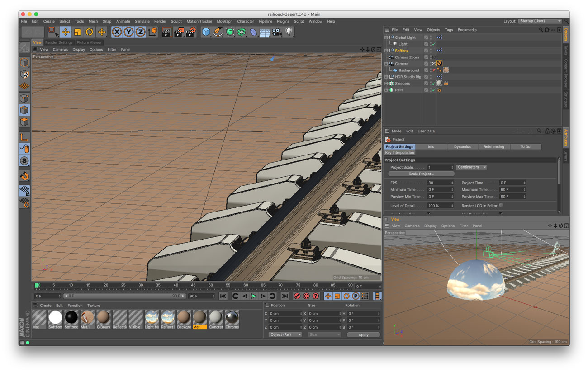Open the Edit Render Settings icon
The width and height of the screenshot is (588, 372).
[191, 32]
